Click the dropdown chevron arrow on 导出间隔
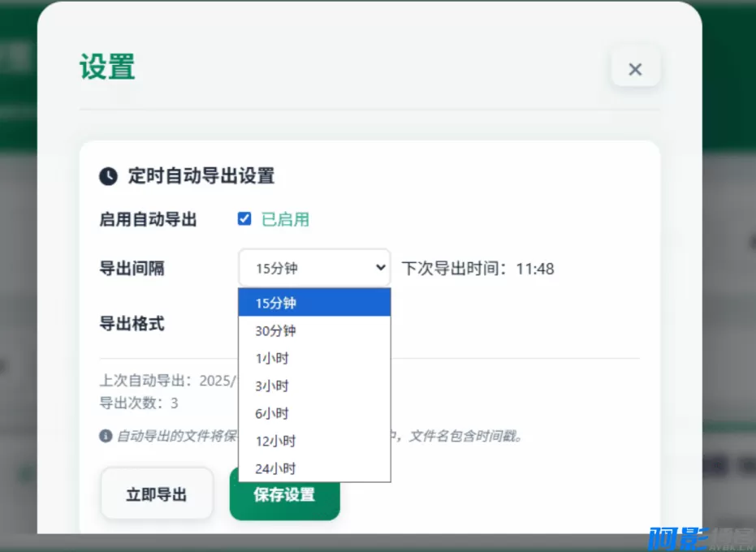This screenshot has width=756, height=552. tap(380, 267)
